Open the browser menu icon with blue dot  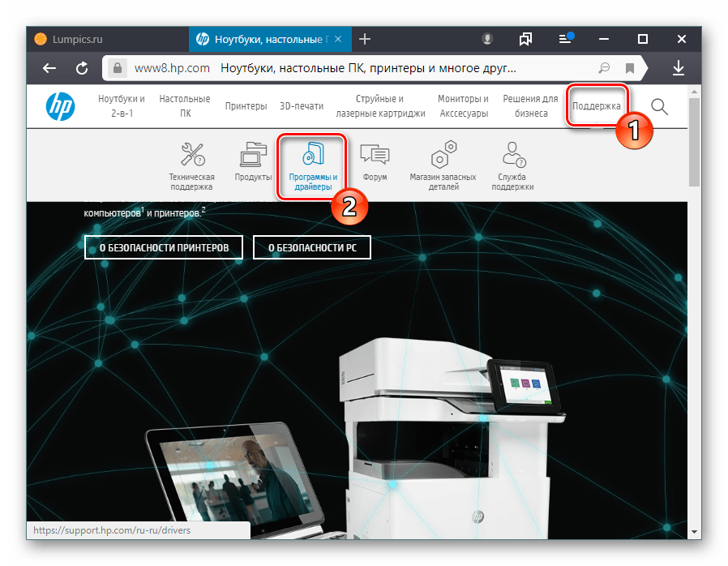click(566, 38)
